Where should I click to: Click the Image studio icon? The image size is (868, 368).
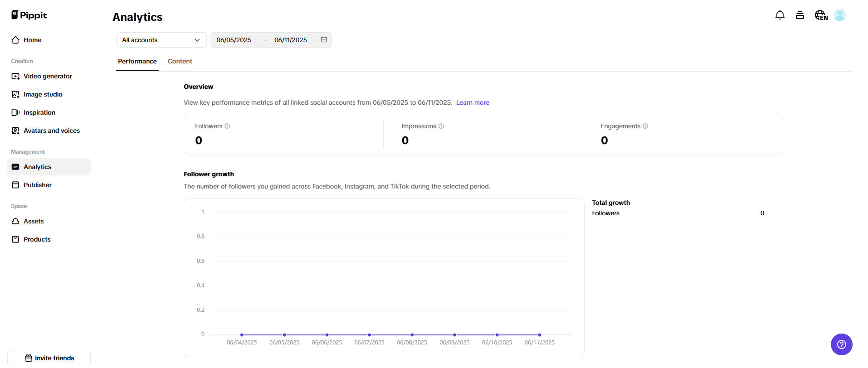pyautogui.click(x=15, y=94)
